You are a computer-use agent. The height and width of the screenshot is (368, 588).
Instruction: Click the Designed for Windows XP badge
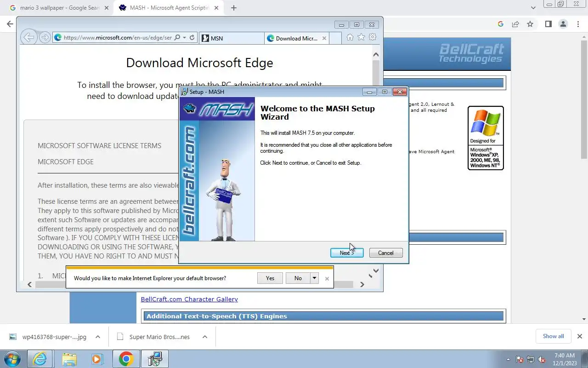[486, 138]
